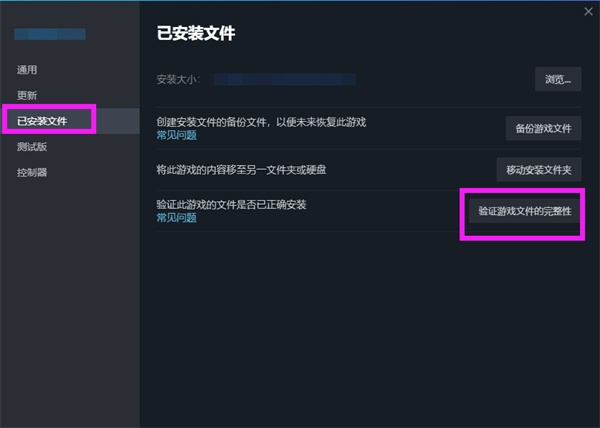Click the blurred install size value
This screenshot has width=600, height=428.
[285, 78]
